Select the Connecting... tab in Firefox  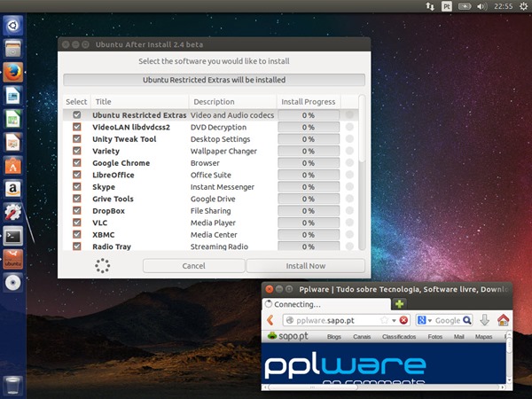326,304
